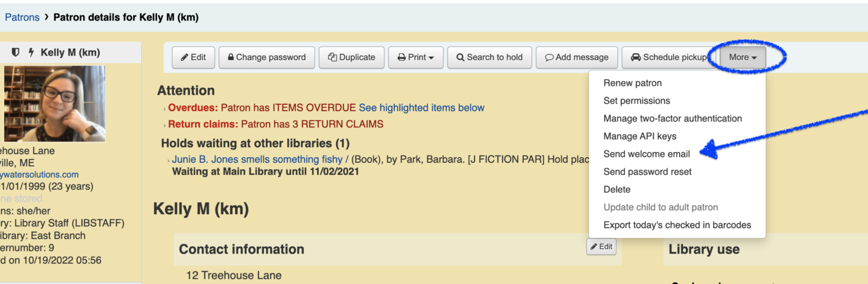
Task: Toggle the More dropdown button
Action: pyautogui.click(x=743, y=57)
